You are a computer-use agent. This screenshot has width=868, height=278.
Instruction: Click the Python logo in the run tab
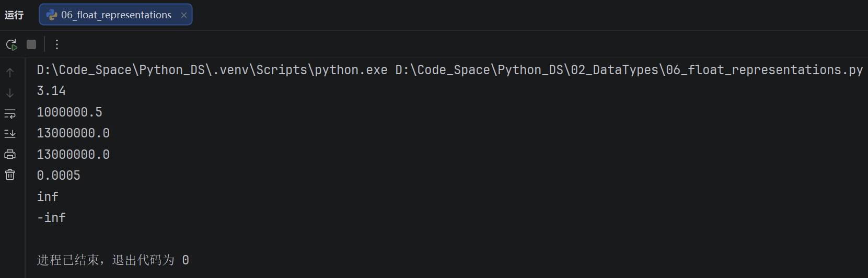coord(52,15)
